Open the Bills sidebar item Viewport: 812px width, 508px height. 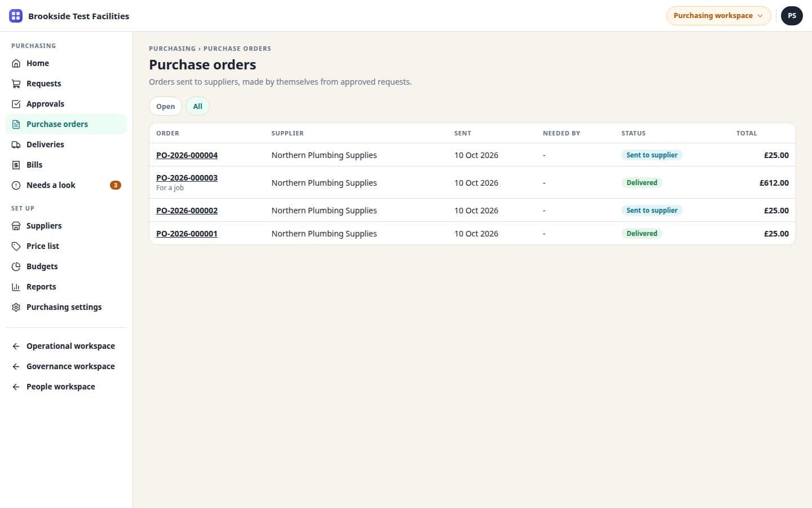pyautogui.click(x=66, y=165)
